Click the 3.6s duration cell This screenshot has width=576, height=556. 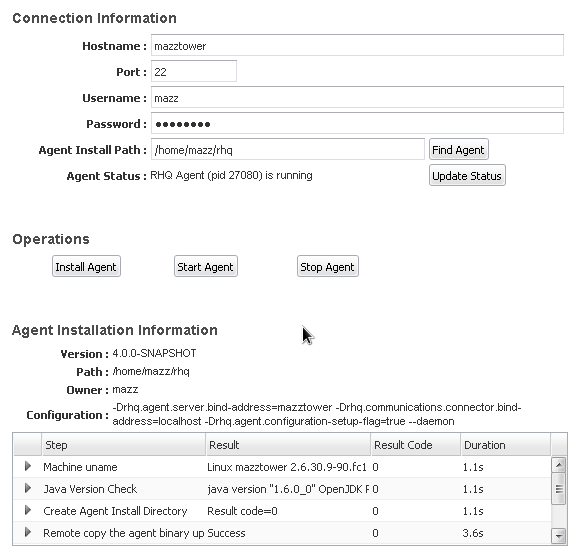[x=473, y=533]
